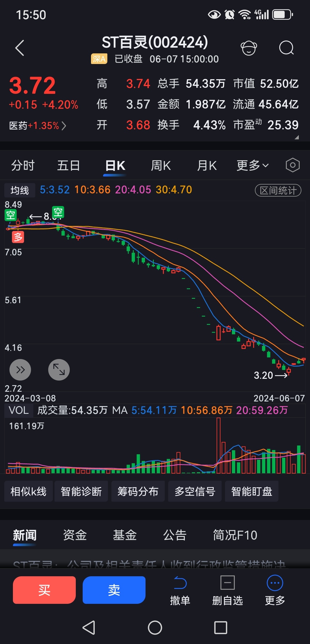Open the AI assistant robot icon
The width and height of the screenshot is (310, 644).
point(249,48)
